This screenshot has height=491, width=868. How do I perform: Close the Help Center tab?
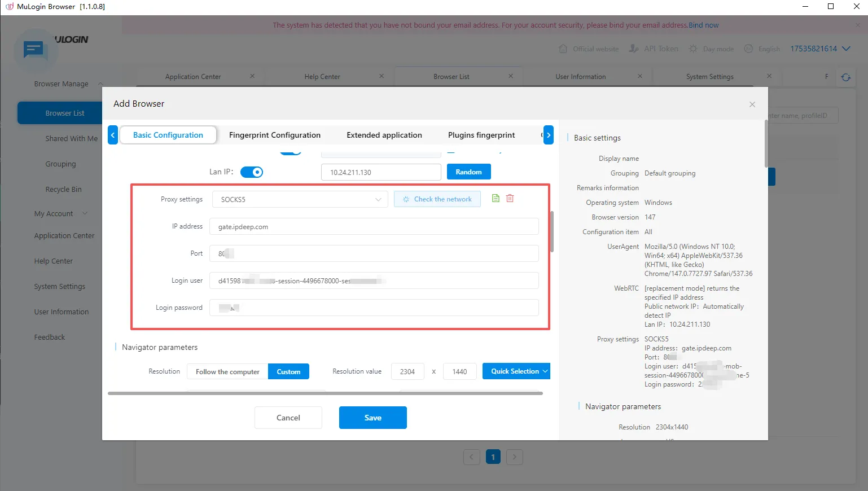[382, 76]
